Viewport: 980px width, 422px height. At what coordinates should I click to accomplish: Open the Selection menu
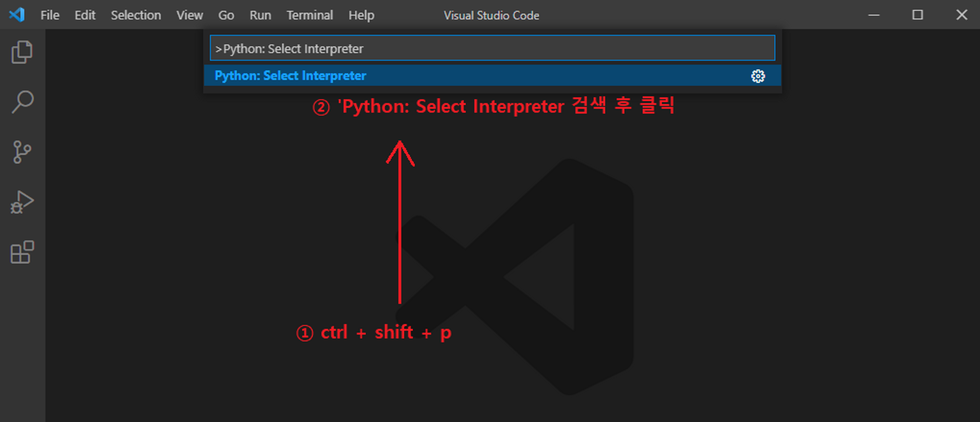coord(136,15)
